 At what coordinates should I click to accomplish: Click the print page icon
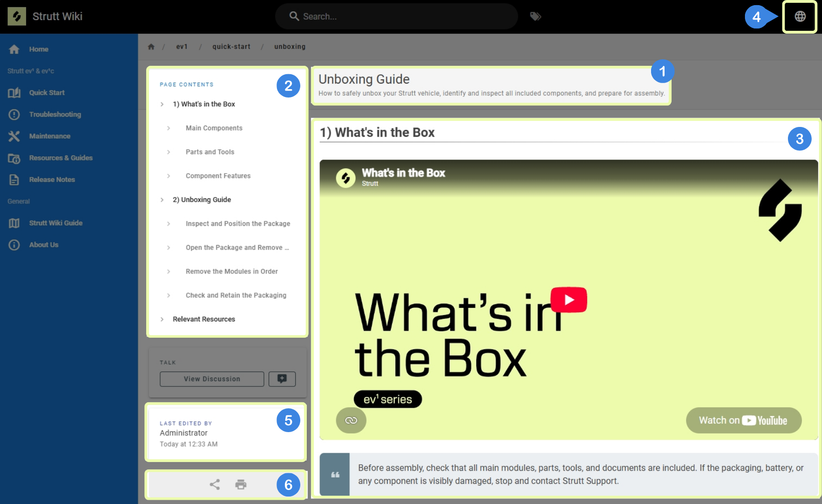coord(241,484)
